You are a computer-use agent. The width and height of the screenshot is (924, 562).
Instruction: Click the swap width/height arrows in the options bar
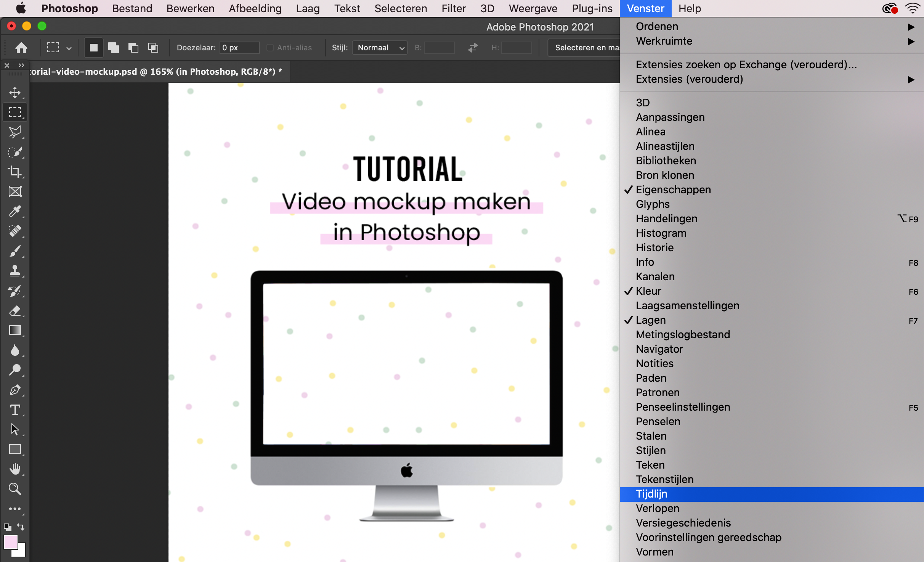(x=472, y=47)
